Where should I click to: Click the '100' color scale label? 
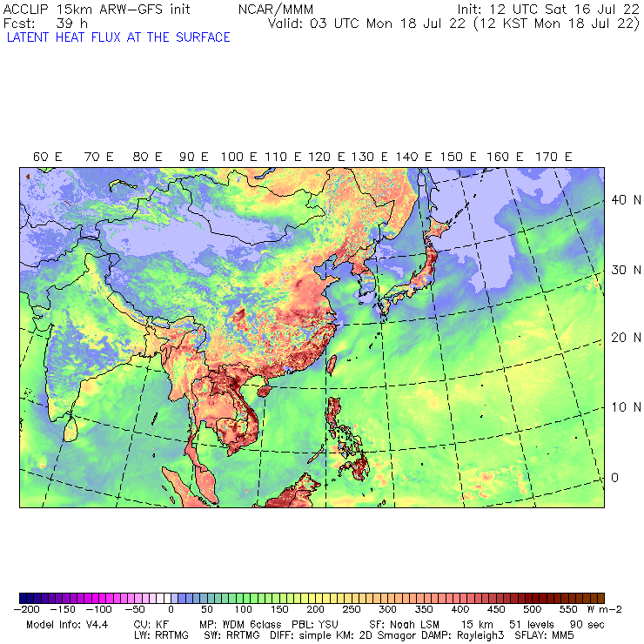point(243,609)
